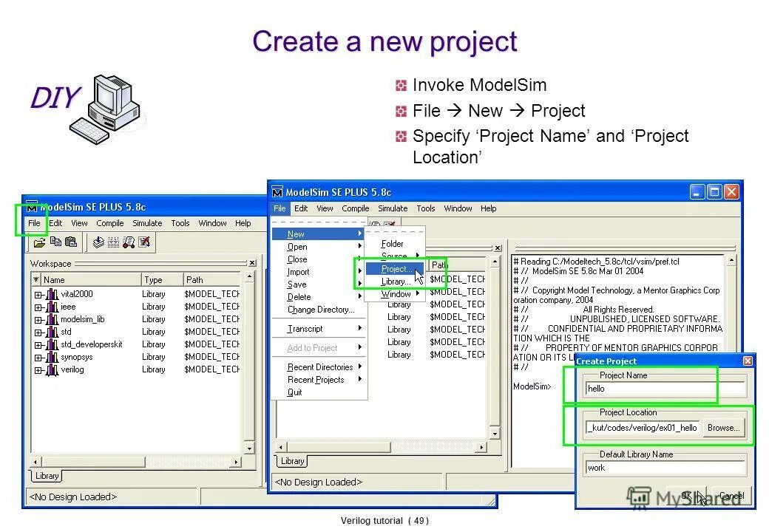Click the synopsys name in library list
This screenshot has height=532, width=769.
click(x=76, y=357)
